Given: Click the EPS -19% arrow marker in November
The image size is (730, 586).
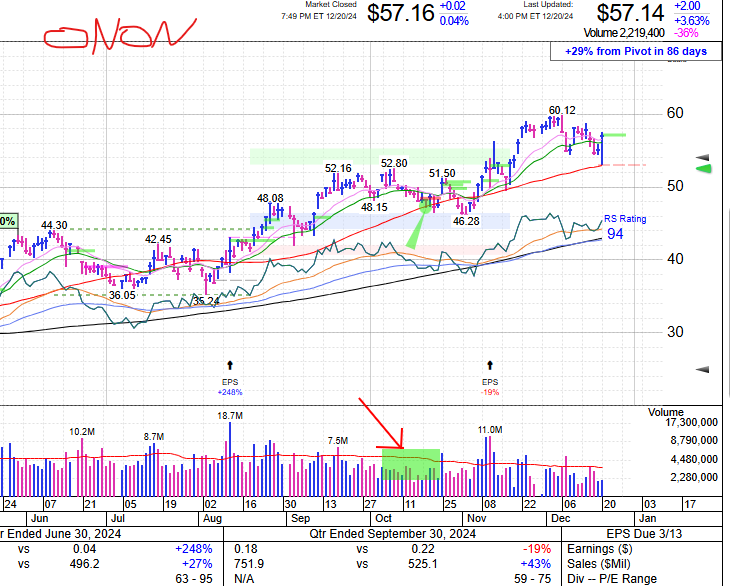Looking at the screenshot, I should coord(490,365).
